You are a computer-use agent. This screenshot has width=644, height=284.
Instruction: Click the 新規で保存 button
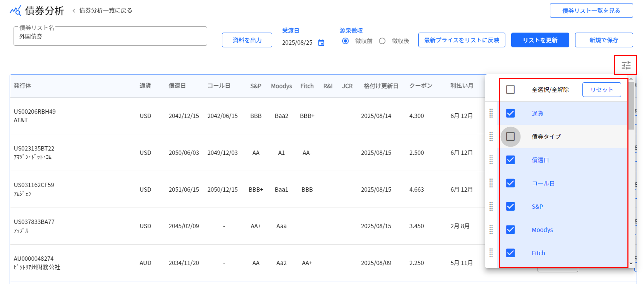click(604, 40)
